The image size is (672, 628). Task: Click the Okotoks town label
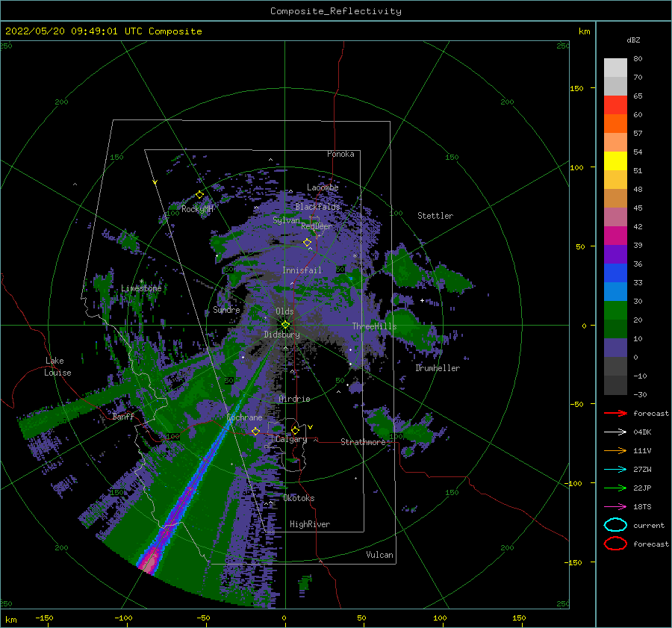coord(299,498)
